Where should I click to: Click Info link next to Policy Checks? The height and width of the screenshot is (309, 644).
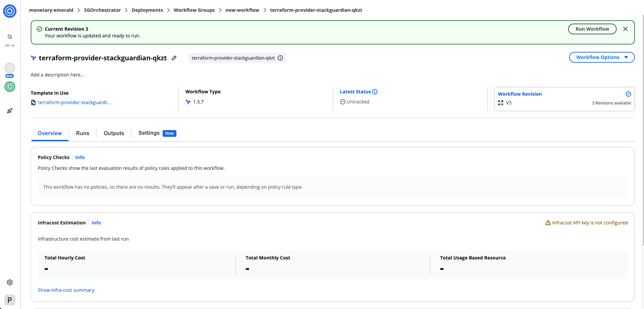(80, 157)
